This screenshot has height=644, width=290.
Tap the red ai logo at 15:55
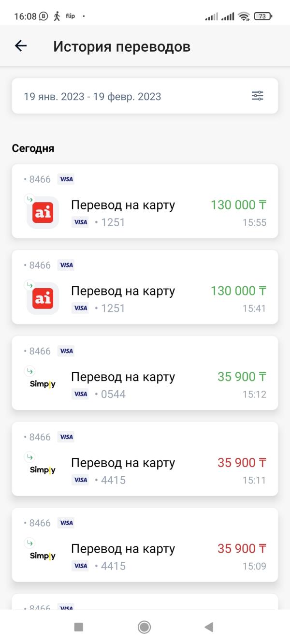click(43, 213)
